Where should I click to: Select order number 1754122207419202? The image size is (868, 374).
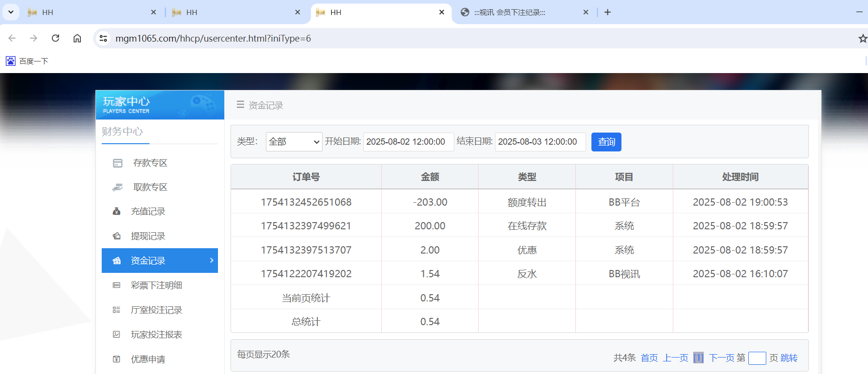(x=306, y=274)
